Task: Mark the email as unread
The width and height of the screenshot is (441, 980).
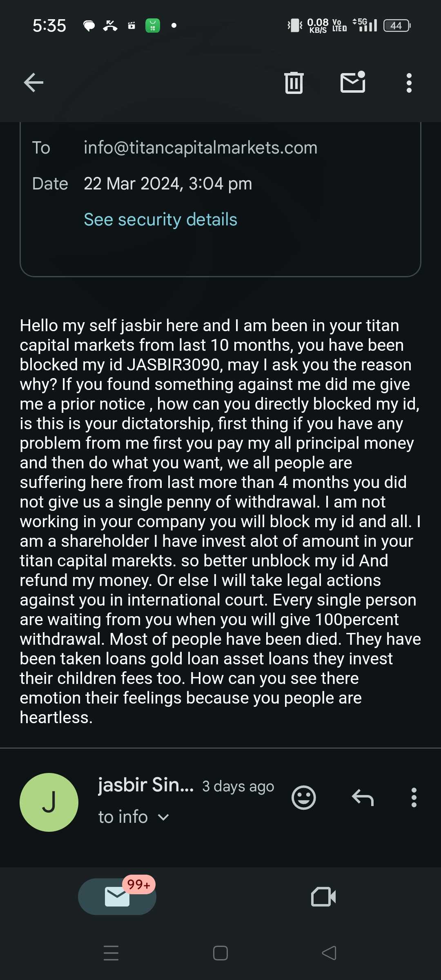Action: (353, 82)
